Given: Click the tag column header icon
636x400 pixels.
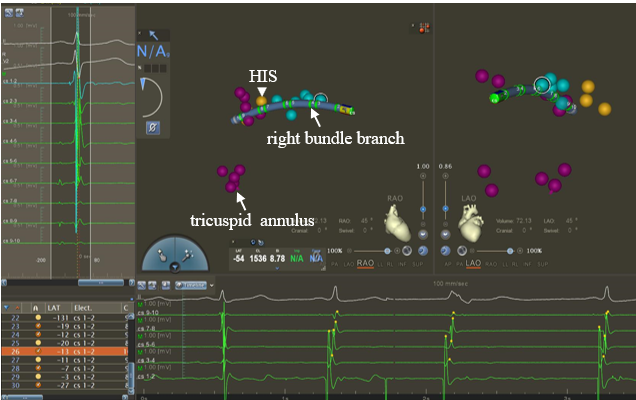Looking at the screenshot, I should (x=35, y=308).
